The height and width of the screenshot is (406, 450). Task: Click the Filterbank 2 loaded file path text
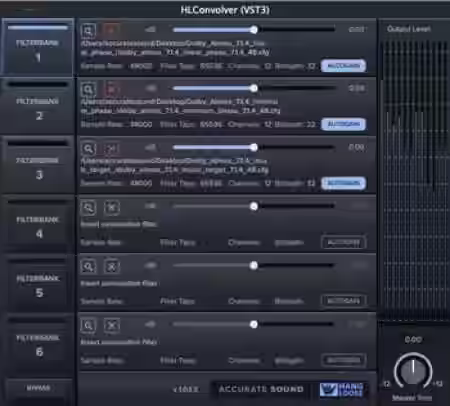coord(180,106)
